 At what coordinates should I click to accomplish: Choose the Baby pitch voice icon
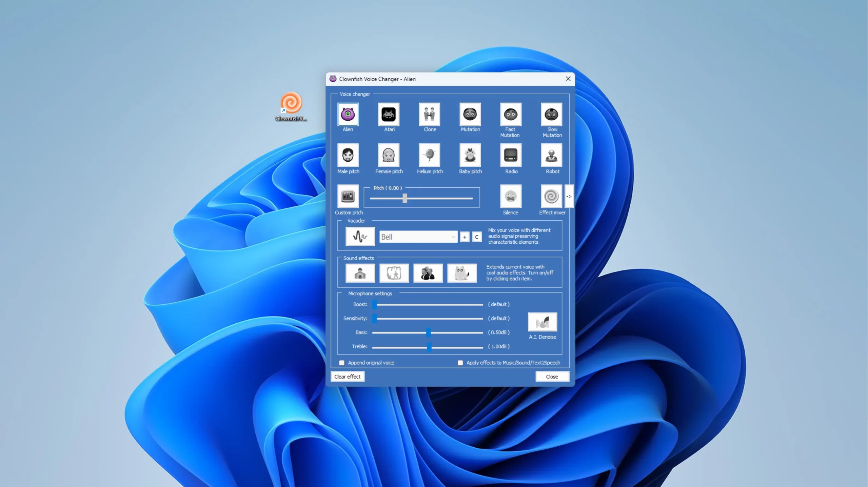pyautogui.click(x=470, y=155)
